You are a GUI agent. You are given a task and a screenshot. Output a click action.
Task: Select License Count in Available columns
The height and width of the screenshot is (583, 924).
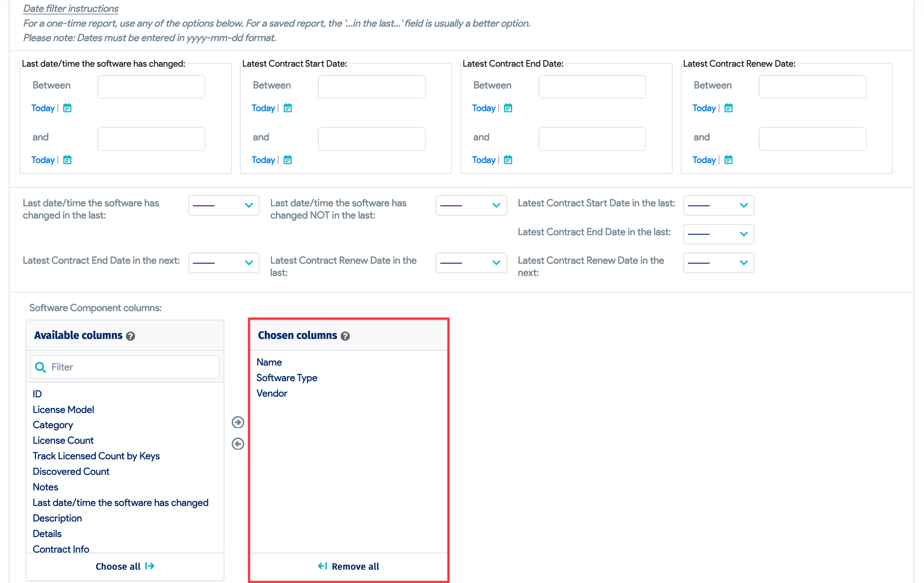tap(63, 441)
